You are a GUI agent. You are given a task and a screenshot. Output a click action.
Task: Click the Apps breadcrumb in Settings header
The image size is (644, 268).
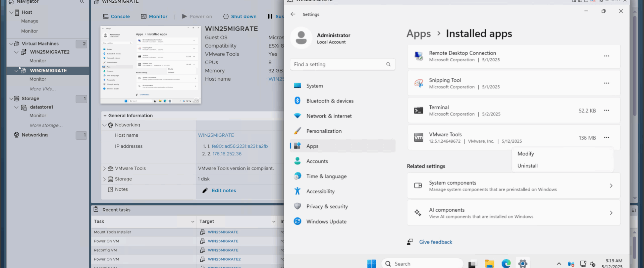click(x=419, y=34)
